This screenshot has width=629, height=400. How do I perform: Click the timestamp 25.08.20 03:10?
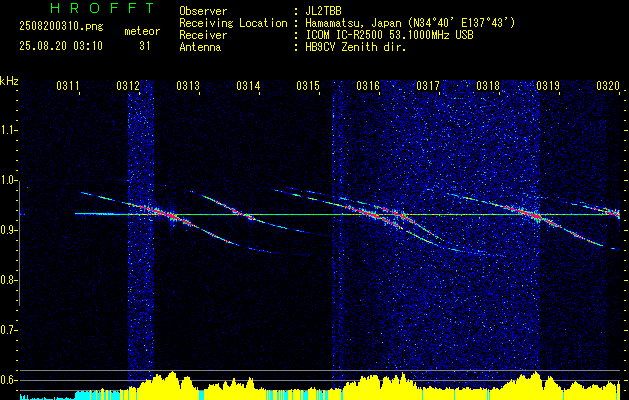point(61,46)
